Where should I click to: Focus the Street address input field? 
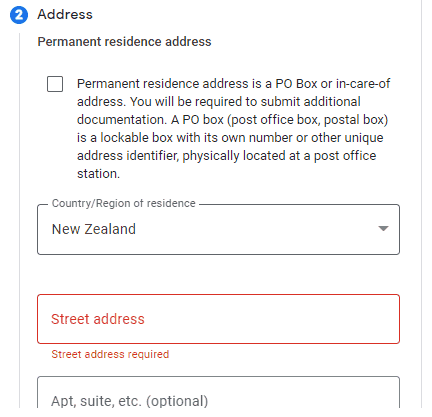(218, 319)
